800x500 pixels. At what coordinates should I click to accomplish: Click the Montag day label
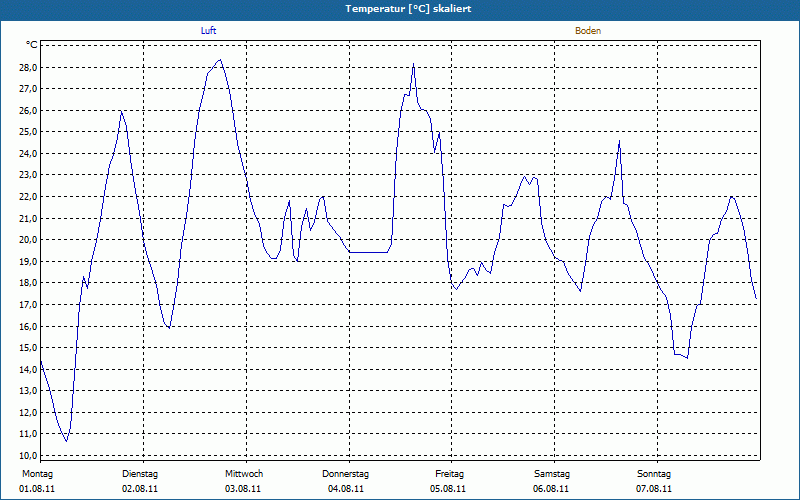coord(37,474)
